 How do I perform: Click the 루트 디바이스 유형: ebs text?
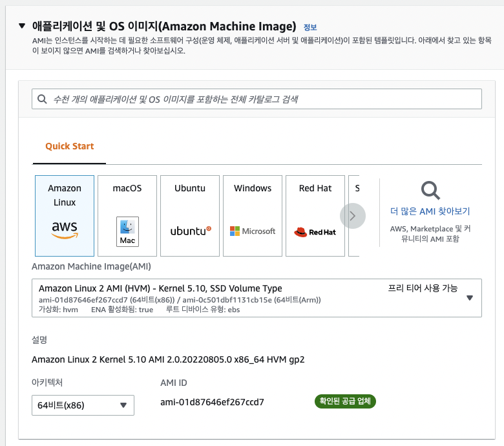(203, 310)
